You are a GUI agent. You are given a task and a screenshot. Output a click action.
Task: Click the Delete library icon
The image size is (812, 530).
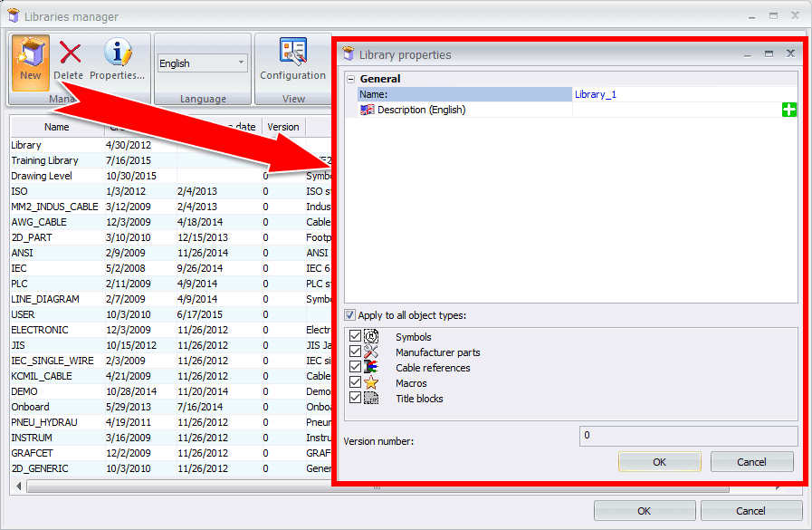[x=69, y=59]
